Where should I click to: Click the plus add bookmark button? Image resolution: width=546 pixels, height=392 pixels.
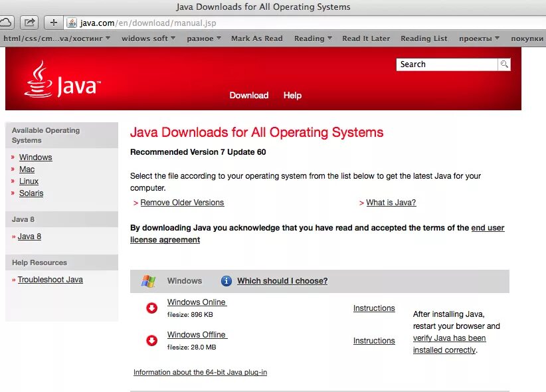[53, 23]
